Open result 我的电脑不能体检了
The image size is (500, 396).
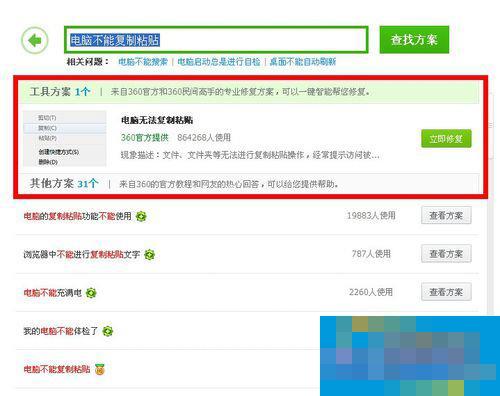[61, 331]
